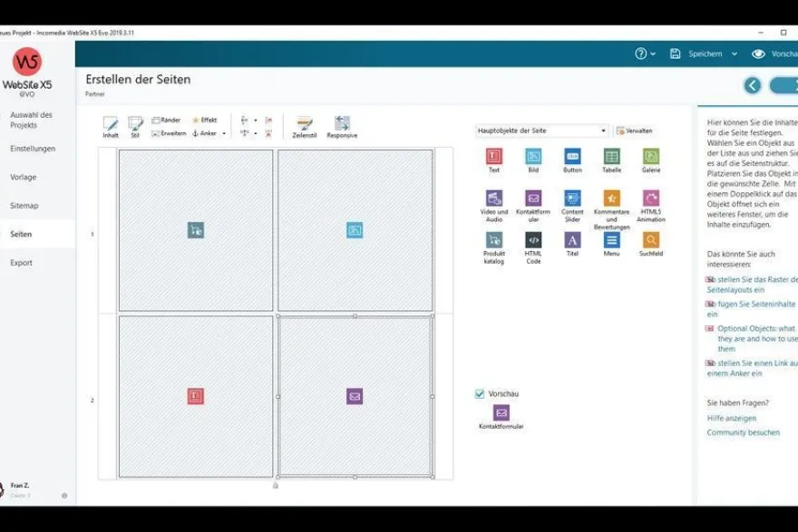Open the Inhalt tool in the toolbar
This screenshot has height=532, width=798.
pyautogui.click(x=111, y=127)
